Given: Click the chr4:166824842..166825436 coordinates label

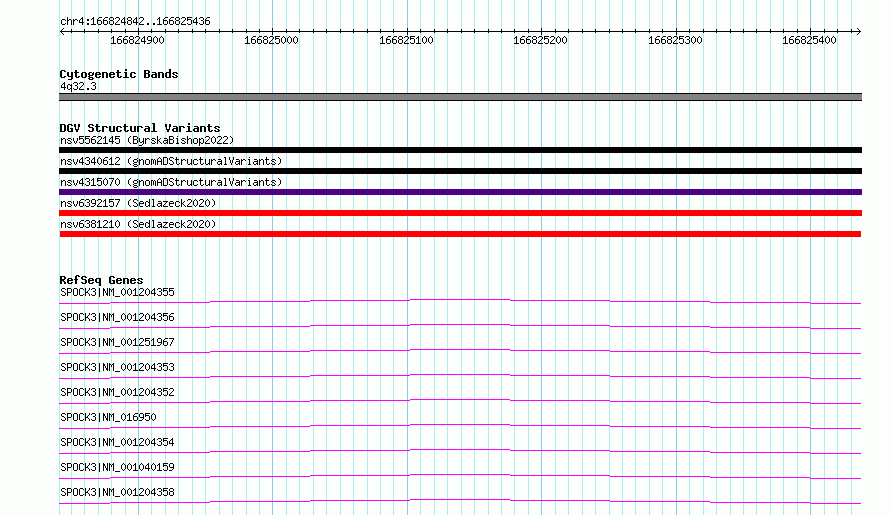Looking at the screenshot, I should coord(135,21).
